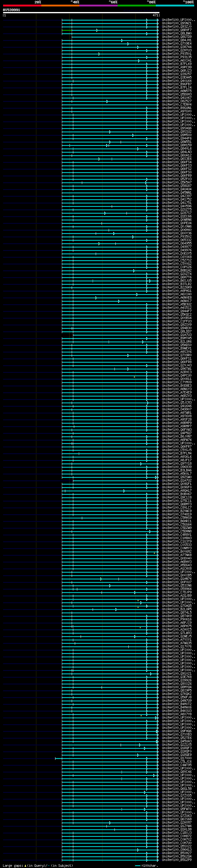Select the UniRef100_B0D8E3 label
This screenshot has width=197, height=868.
tap(177, 386)
